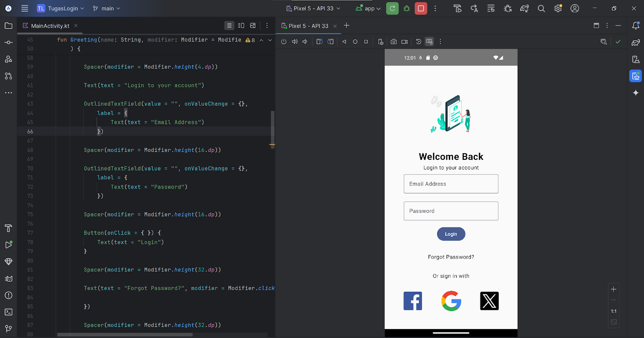
Task: Open App Quality Insights gem icon
Action: coord(8,262)
